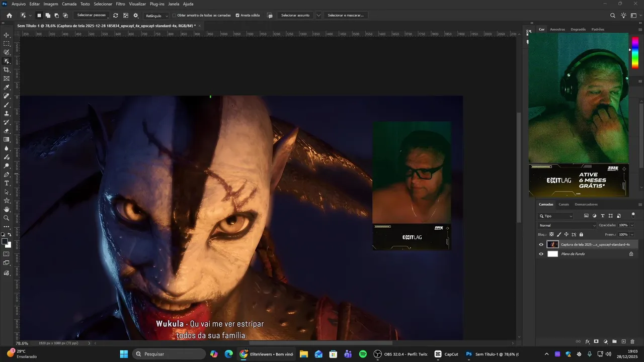Toggle type layer filter in Camadas
Screen dimensions: 644x362
coord(603,216)
